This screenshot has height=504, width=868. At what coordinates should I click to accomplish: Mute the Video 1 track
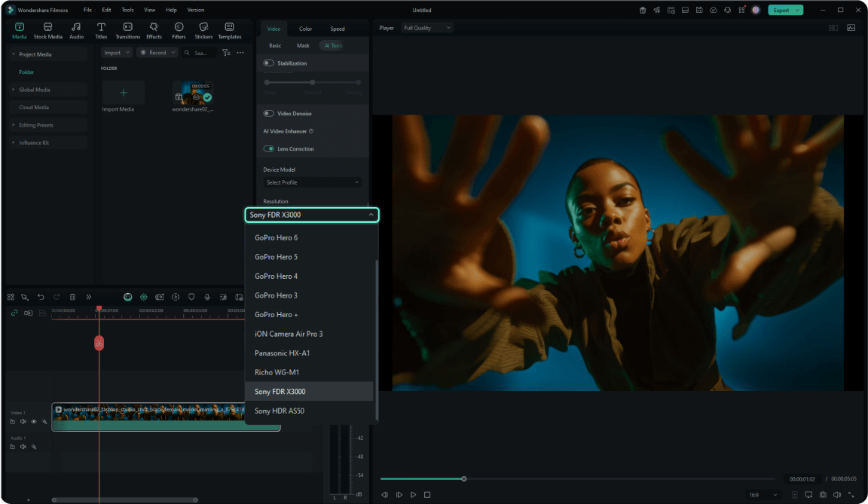pos(23,422)
